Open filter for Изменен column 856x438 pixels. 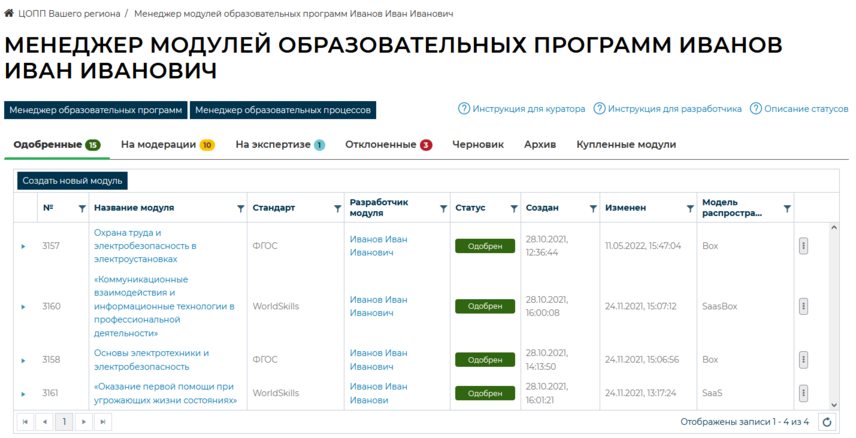click(690, 208)
